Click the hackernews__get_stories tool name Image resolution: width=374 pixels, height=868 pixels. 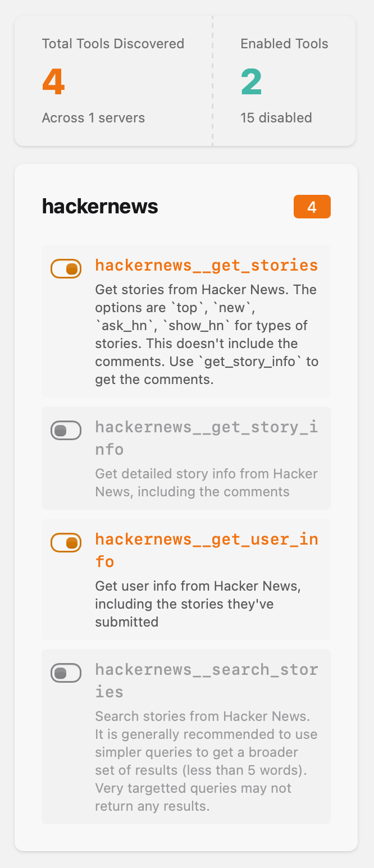[206, 265]
